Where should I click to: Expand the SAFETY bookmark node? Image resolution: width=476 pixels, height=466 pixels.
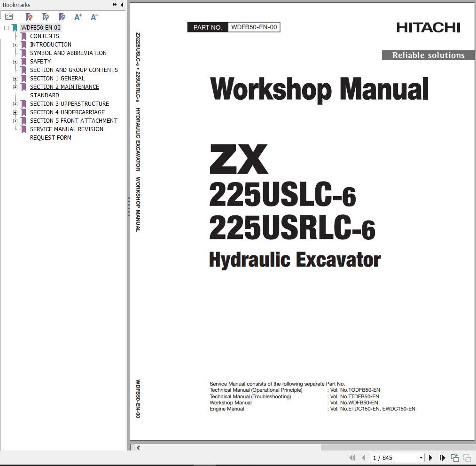pyautogui.click(x=15, y=62)
